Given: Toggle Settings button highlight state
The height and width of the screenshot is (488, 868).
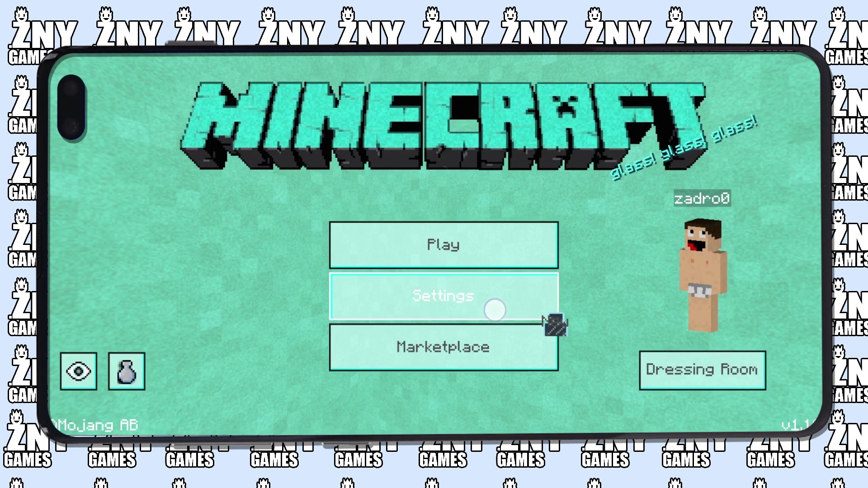Looking at the screenshot, I should pos(443,296).
